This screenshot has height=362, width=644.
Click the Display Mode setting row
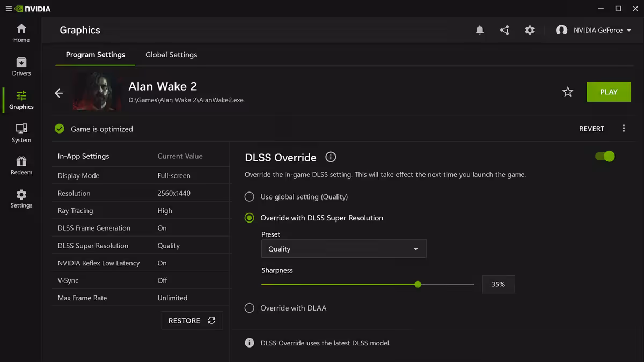(x=141, y=175)
